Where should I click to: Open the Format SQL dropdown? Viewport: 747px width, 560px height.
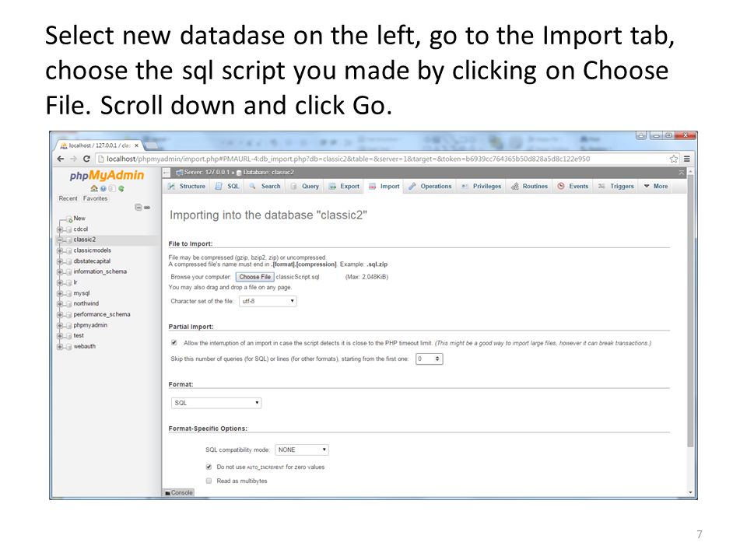click(216, 403)
